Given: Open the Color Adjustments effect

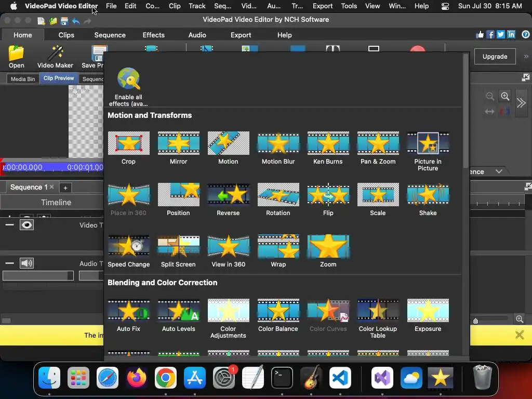Looking at the screenshot, I should click(229, 318).
